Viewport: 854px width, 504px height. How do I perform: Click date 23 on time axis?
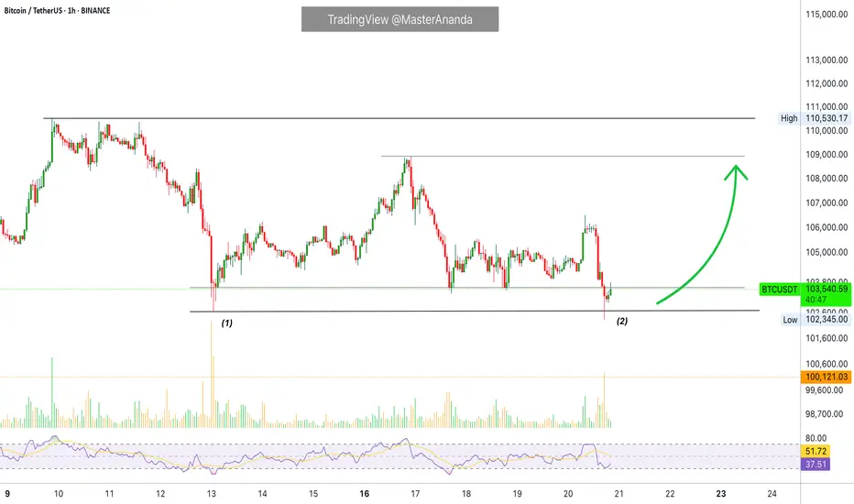721,494
